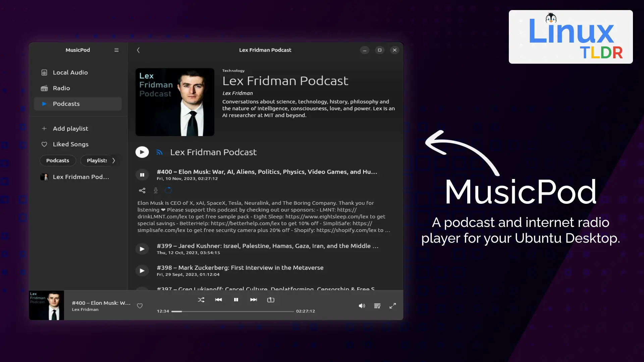Expand player to fullscreen view
Viewport: 644px width, 362px height.
[x=392, y=306]
